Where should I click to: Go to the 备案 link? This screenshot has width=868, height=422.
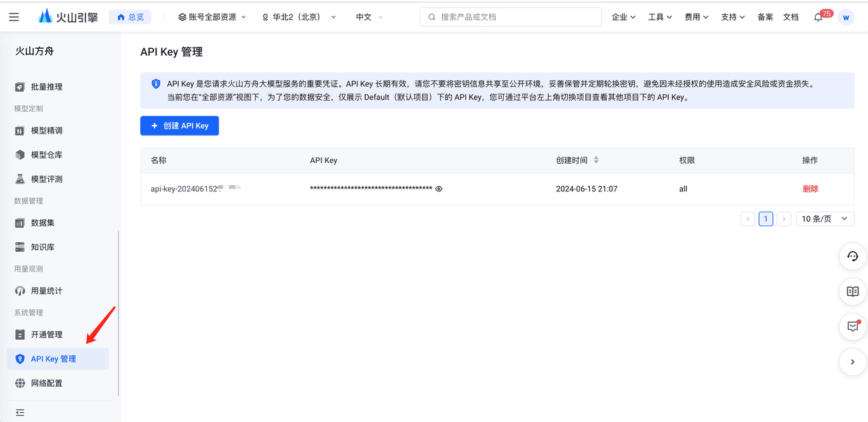766,17
